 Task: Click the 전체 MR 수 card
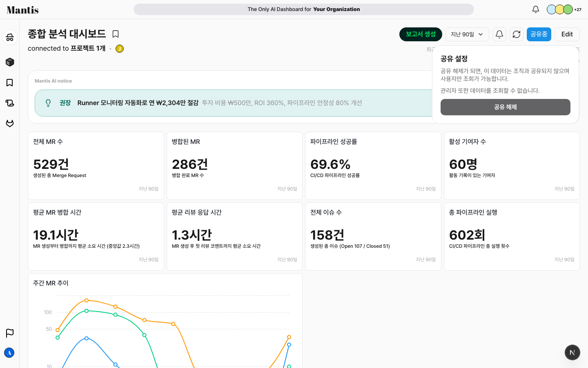click(x=96, y=166)
